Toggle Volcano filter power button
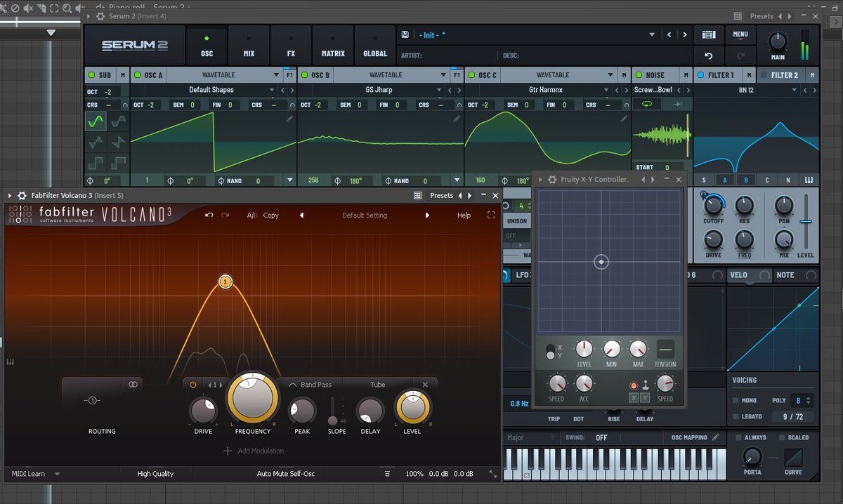Viewport: 843px width, 504px height. [193, 385]
